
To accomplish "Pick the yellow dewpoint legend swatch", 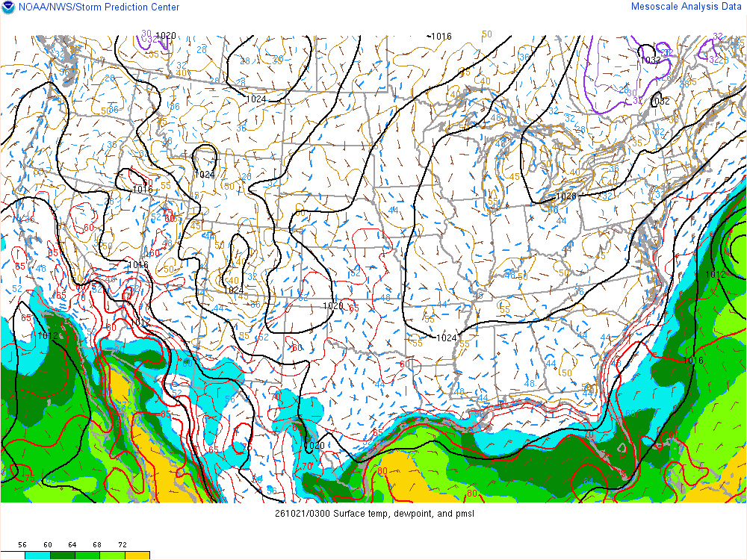I will [x=137, y=556].
